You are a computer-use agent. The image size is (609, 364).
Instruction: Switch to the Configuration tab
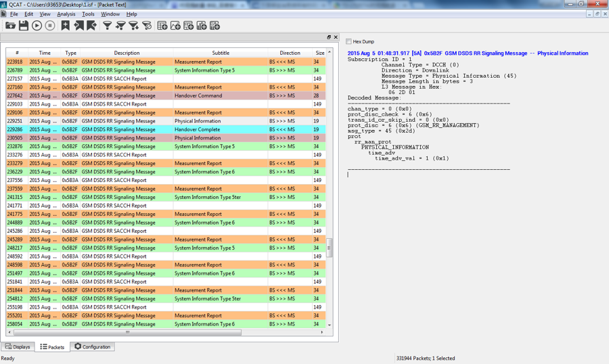coord(93,346)
